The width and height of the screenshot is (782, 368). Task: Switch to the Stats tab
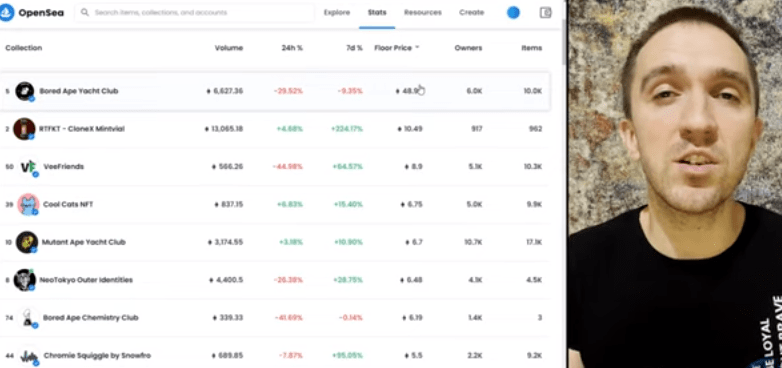377,12
